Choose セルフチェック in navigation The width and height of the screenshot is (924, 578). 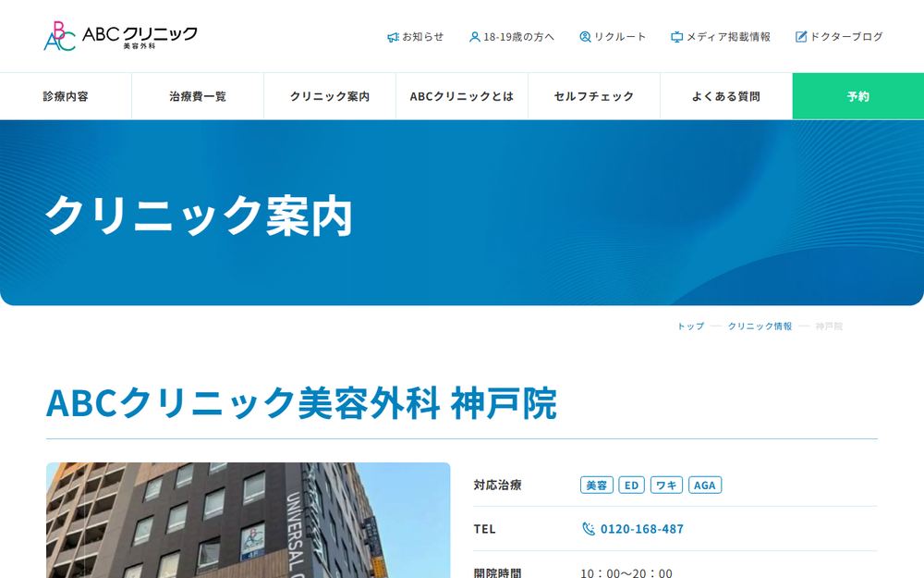pyautogui.click(x=594, y=96)
